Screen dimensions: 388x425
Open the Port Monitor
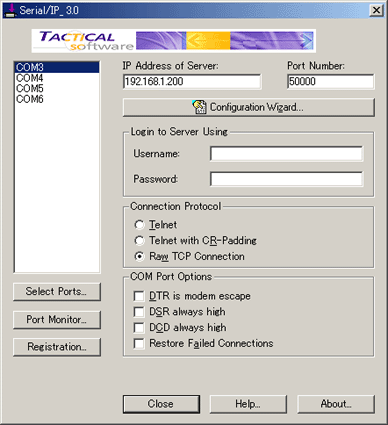[x=57, y=320]
